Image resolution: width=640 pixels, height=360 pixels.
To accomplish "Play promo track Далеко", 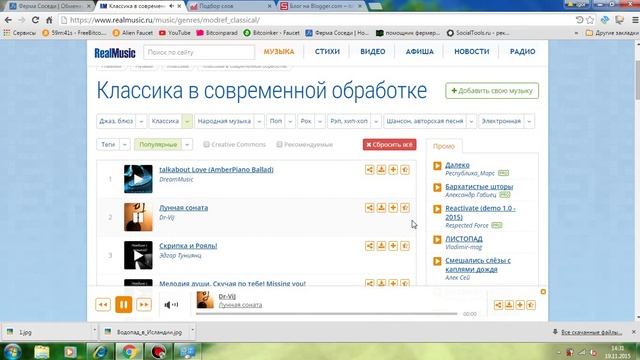I will tap(437, 166).
